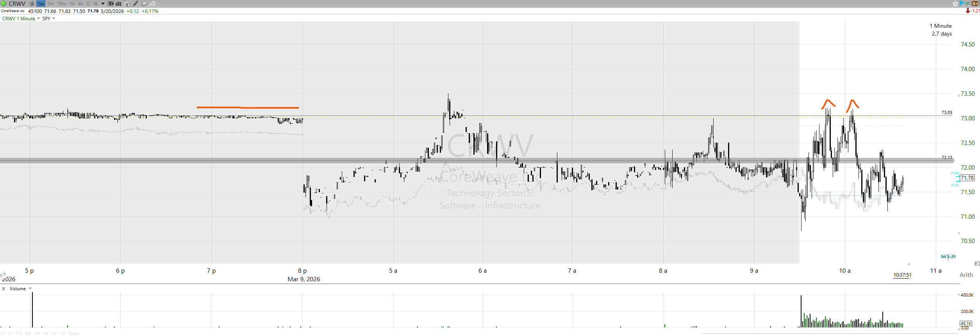Screen dimensions: 980x336
Task: Switch to the 15m timeframe
Action: [x=62, y=4]
